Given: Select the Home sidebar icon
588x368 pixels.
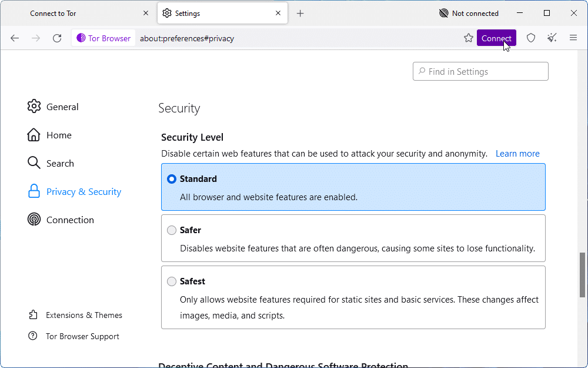Looking at the screenshot, I should (34, 135).
